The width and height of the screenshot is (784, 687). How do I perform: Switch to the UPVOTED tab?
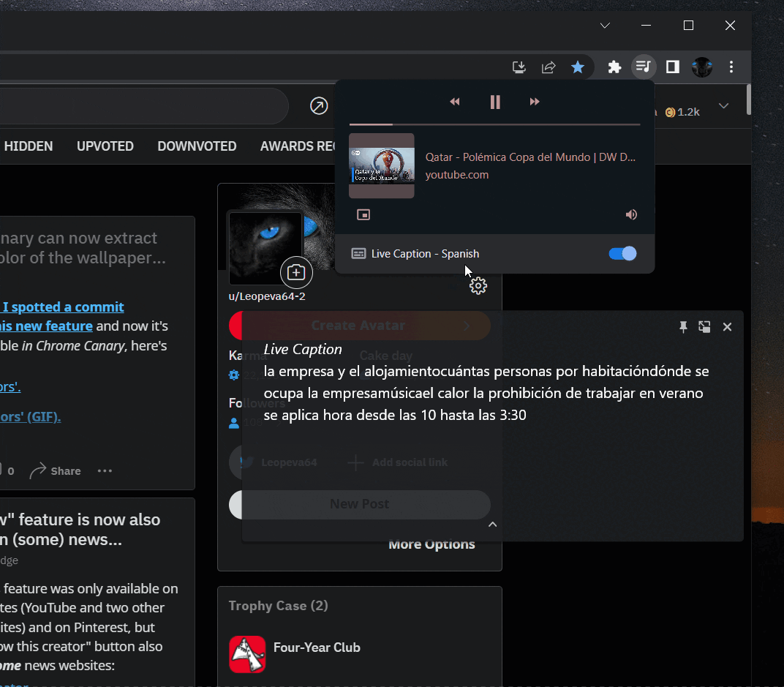(x=105, y=146)
